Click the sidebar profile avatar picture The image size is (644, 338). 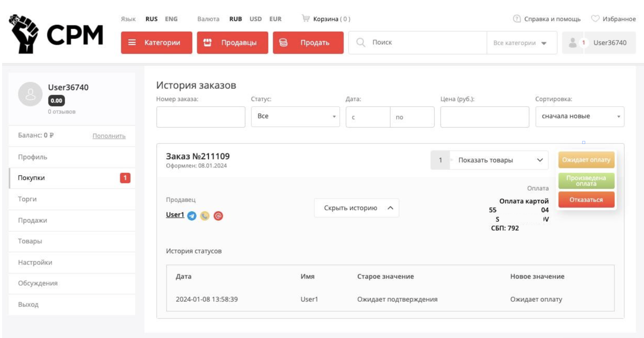pyautogui.click(x=30, y=94)
